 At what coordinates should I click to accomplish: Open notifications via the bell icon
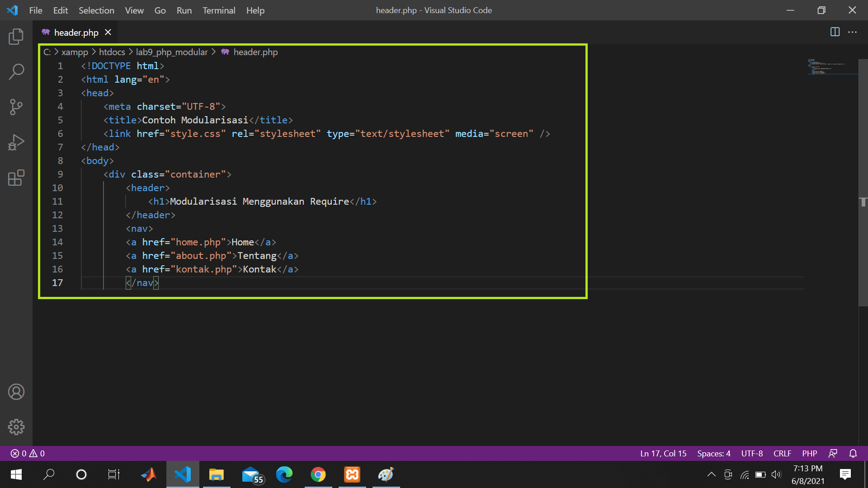tap(854, 453)
